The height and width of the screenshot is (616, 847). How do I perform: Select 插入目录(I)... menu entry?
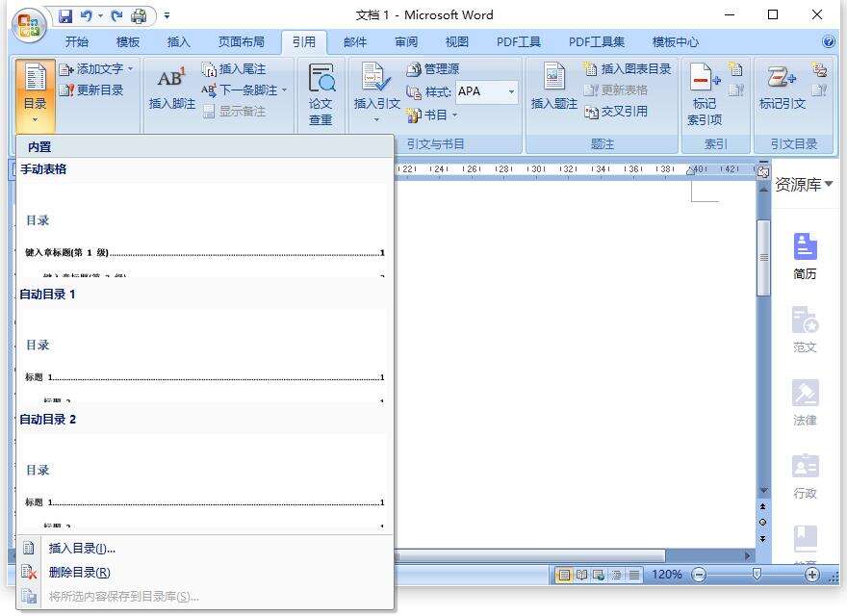point(204,549)
